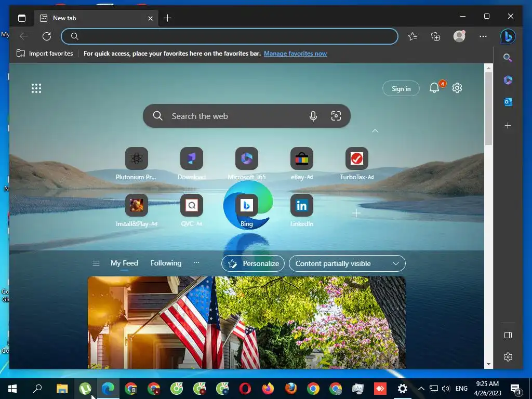
Task: Open the Windows Start menu
Action: pyautogui.click(x=12, y=389)
